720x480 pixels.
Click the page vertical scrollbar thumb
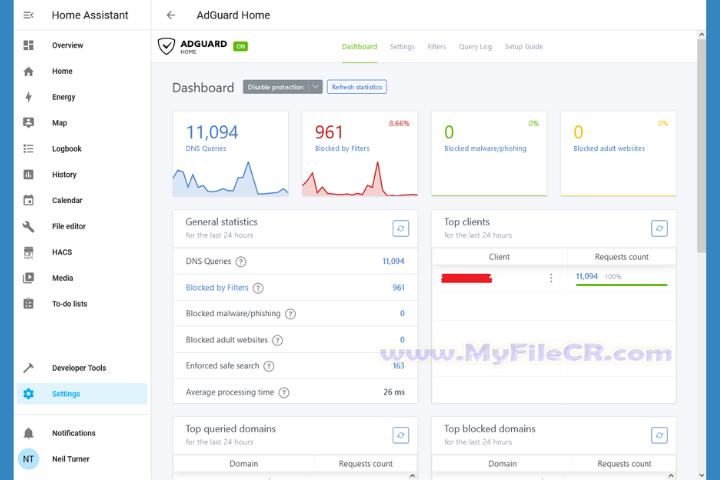point(701,146)
